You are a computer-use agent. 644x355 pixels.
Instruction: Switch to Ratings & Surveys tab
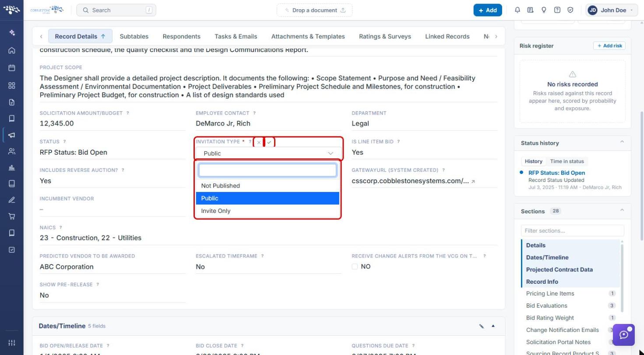coord(385,36)
